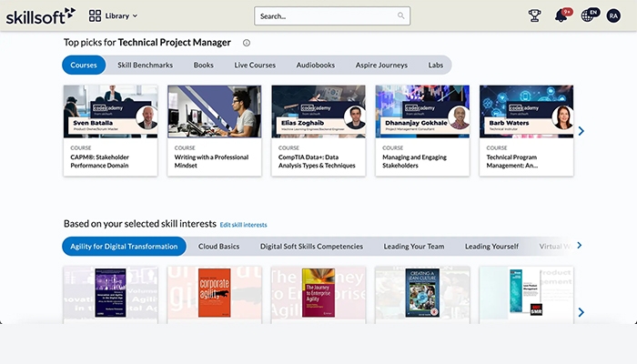Switch to Audiobooks tab
The width and height of the screenshot is (637, 364).
pos(315,65)
